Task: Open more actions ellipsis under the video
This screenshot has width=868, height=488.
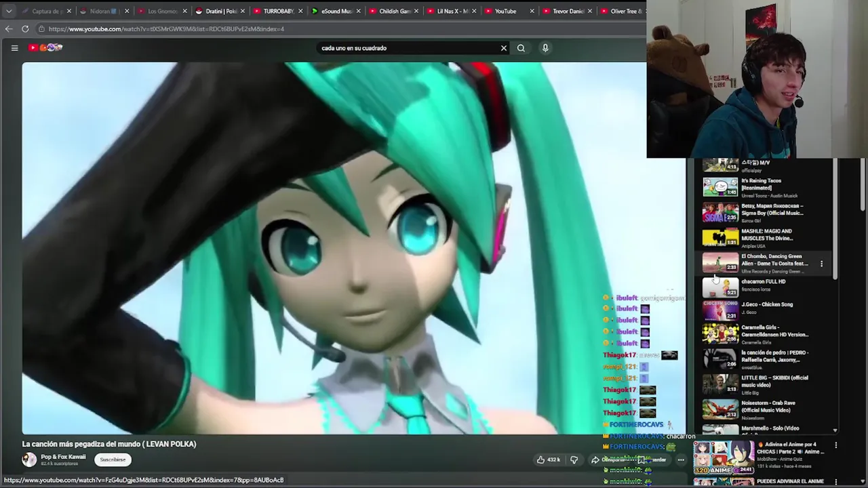Action: click(681, 460)
